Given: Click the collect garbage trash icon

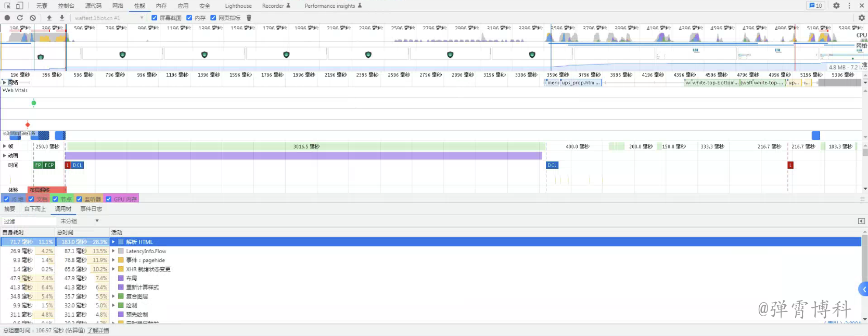Looking at the screenshot, I should [x=249, y=18].
